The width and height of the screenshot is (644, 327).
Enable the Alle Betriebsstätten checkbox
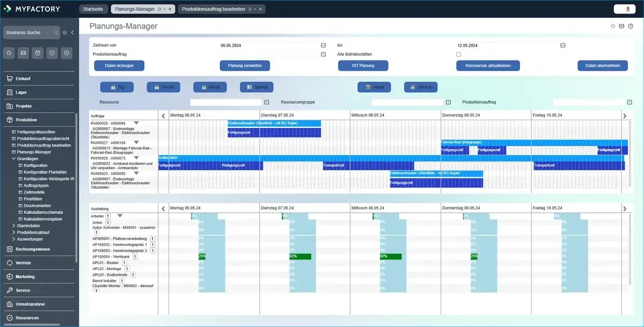coord(458,54)
